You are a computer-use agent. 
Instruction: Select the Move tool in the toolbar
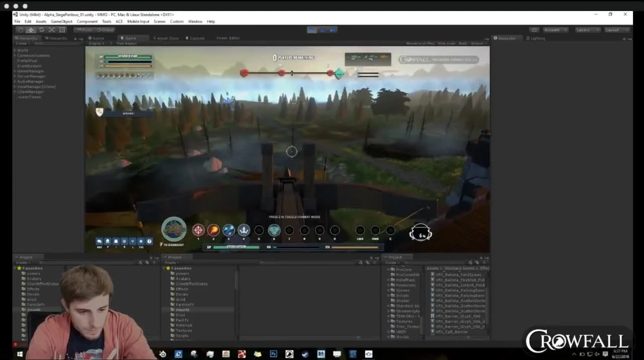coord(31,30)
